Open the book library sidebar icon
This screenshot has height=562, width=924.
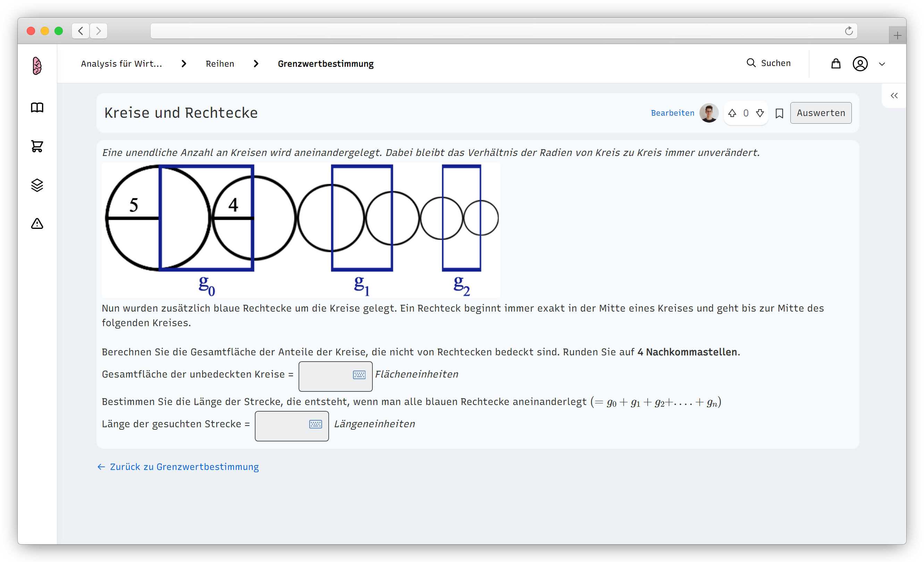[x=37, y=108]
